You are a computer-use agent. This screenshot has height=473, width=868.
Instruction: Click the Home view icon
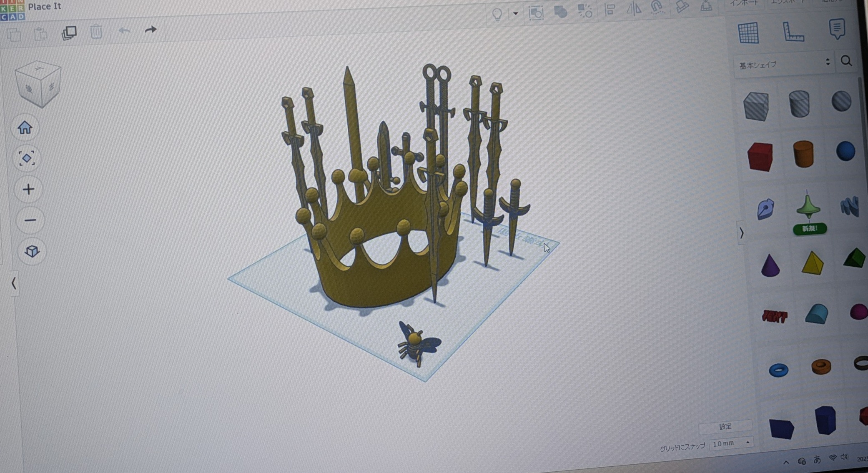[x=25, y=128]
